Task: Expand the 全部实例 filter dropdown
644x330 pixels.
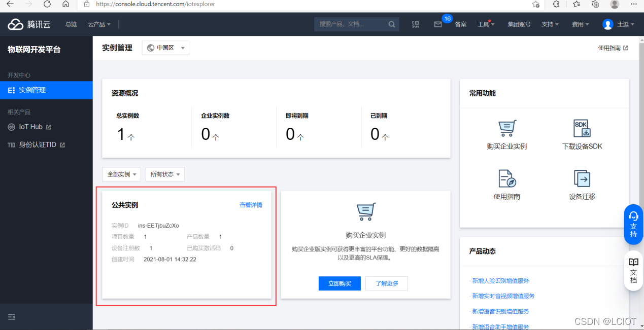Action: 121,174
